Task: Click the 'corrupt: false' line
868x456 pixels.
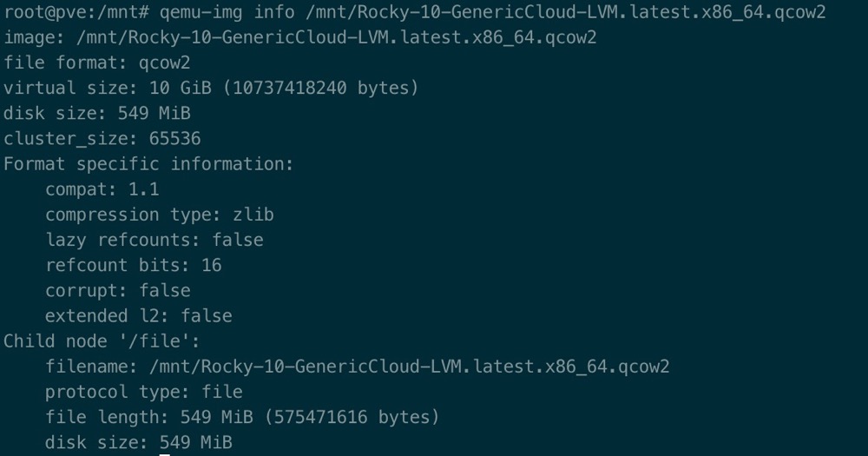Action: pos(117,290)
